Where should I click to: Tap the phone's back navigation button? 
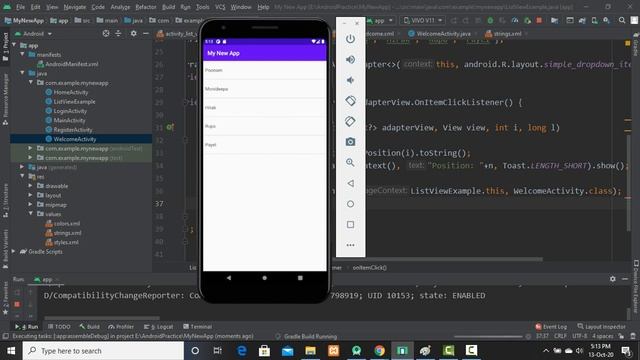click(229, 278)
